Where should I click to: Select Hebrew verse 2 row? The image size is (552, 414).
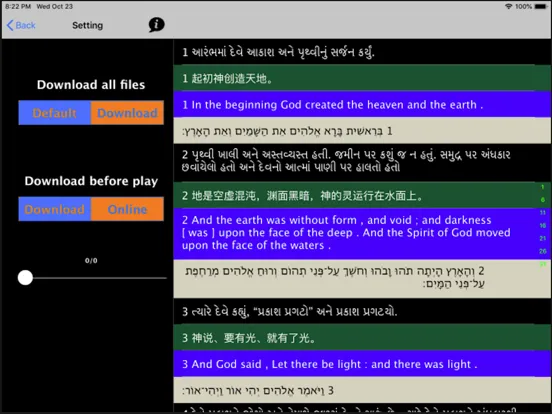tap(362, 278)
